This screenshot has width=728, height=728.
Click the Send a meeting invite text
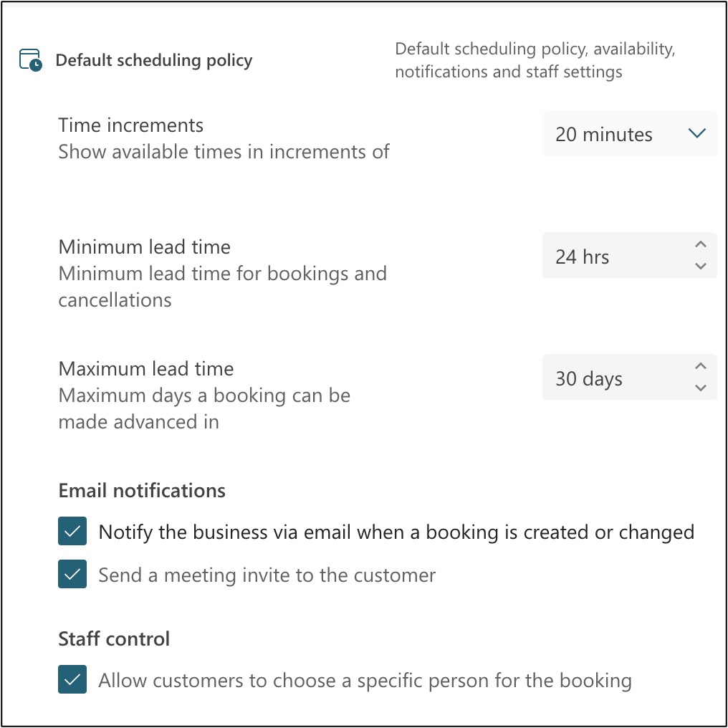point(267,575)
